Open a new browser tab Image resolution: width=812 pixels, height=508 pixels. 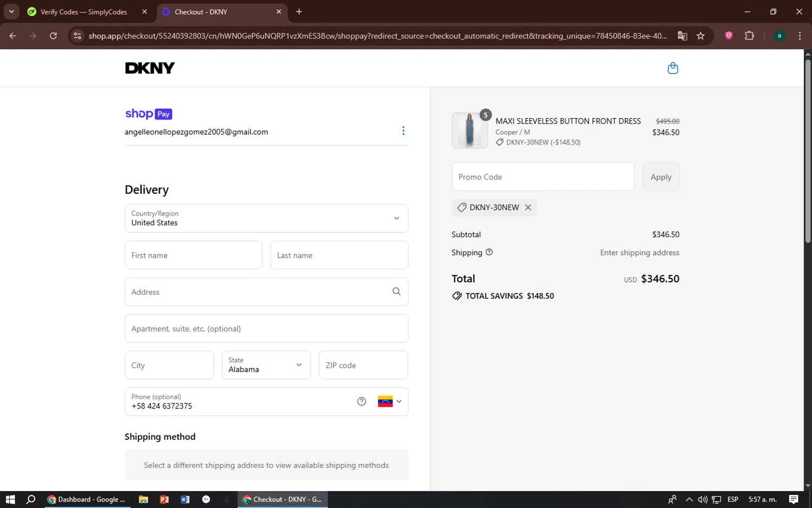point(299,11)
